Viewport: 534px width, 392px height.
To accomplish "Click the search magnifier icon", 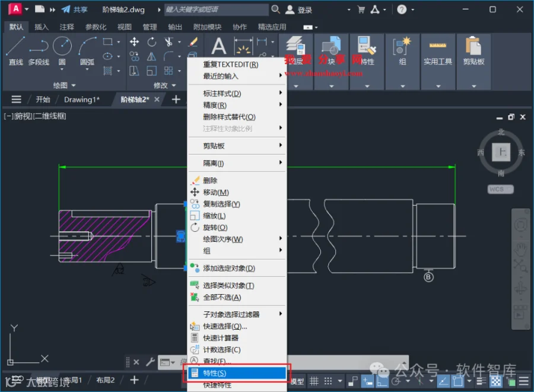I will tap(275, 9).
